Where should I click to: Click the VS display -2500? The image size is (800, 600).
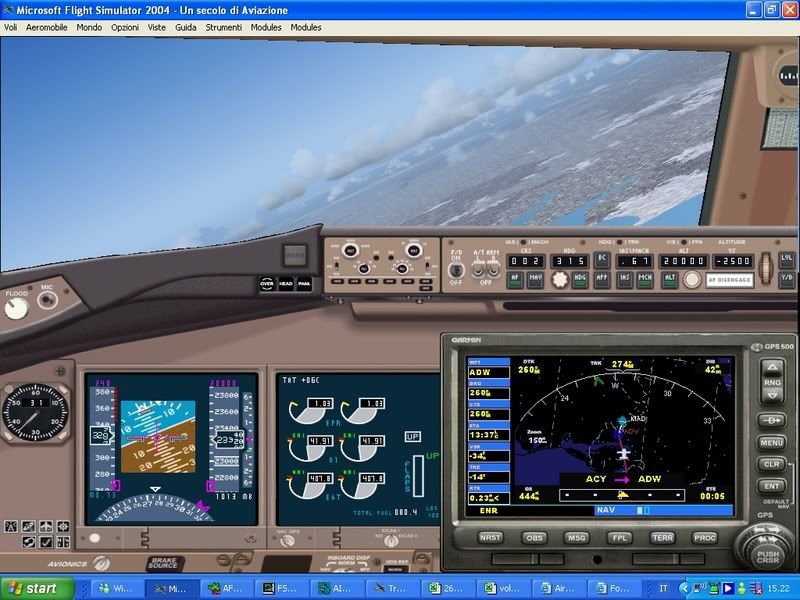pyautogui.click(x=733, y=261)
